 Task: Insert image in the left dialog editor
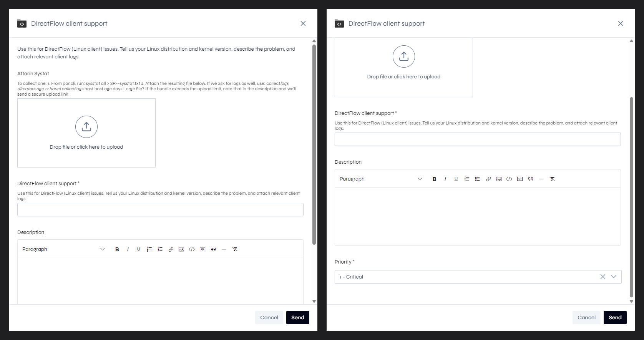(x=181, y=249)
